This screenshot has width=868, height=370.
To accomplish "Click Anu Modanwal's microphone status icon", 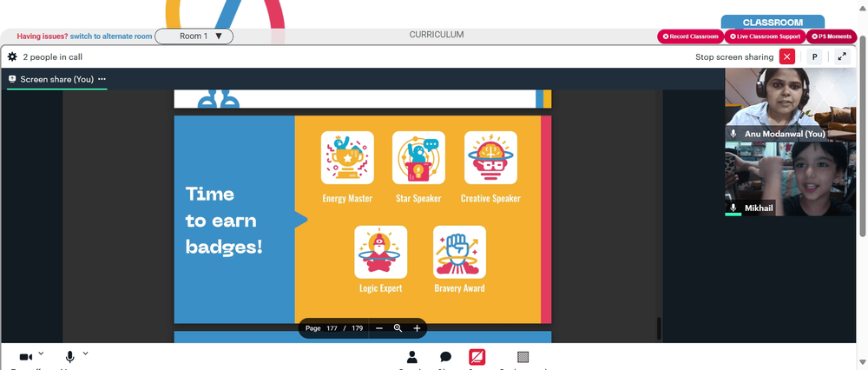I will [x=733, y=134].
